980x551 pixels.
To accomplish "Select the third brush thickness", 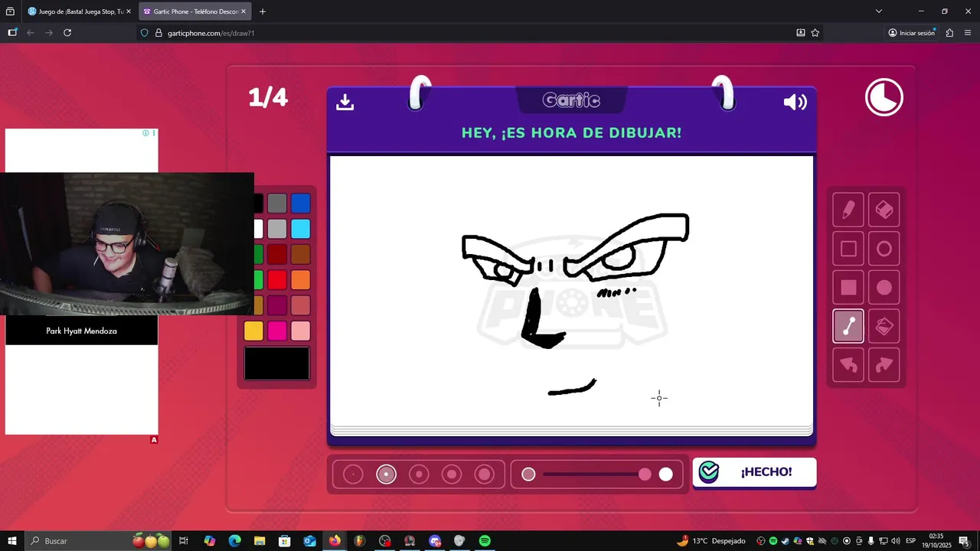I will (x=419, y=474).
